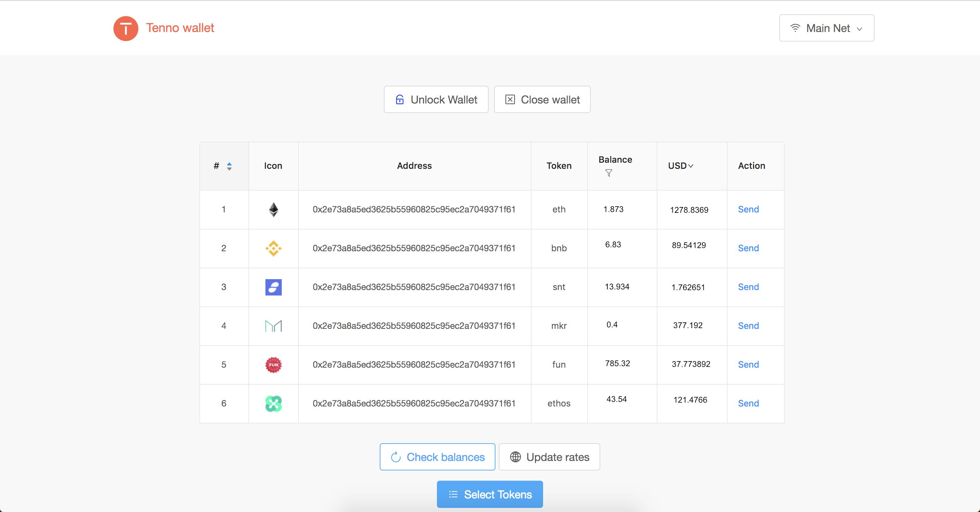Click Send link for ethos token
980x512 pixels.
pos(748,403)
